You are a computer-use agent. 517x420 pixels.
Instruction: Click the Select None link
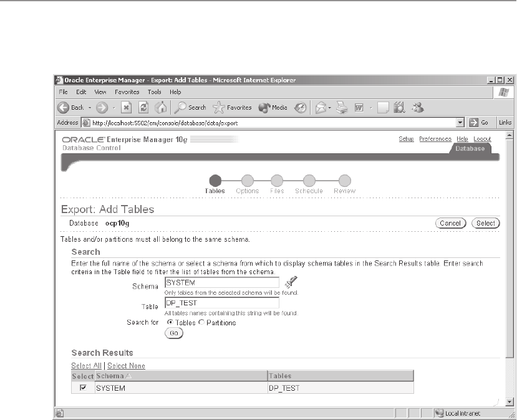pos(126,366)
